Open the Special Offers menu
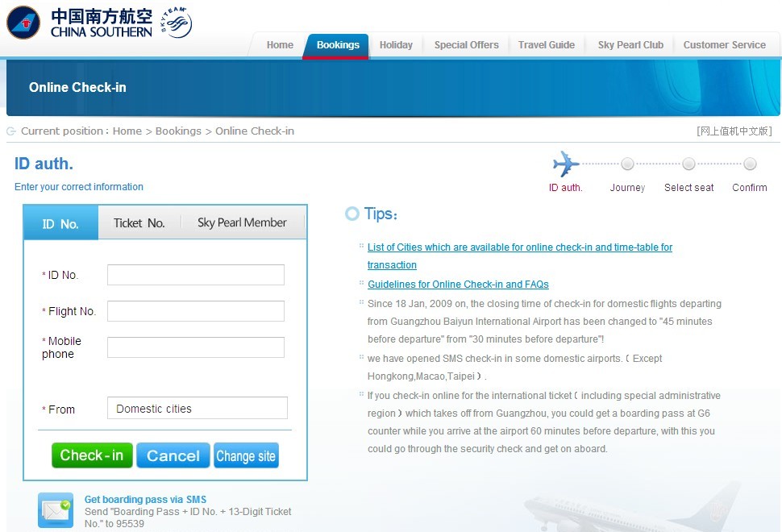The height and width of the screenshot is (532, 782). point(466,45)
